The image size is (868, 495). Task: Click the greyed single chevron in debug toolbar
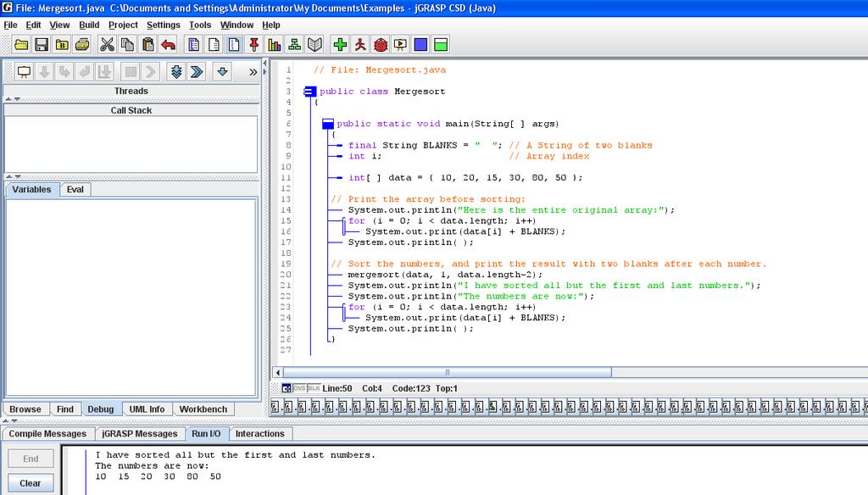[151, 71]
